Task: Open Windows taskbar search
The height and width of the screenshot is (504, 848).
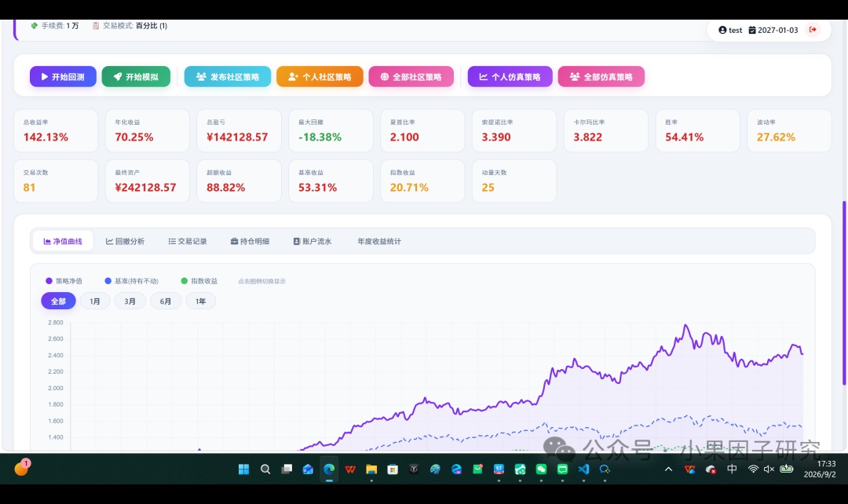Action: [x=265, y=469]
